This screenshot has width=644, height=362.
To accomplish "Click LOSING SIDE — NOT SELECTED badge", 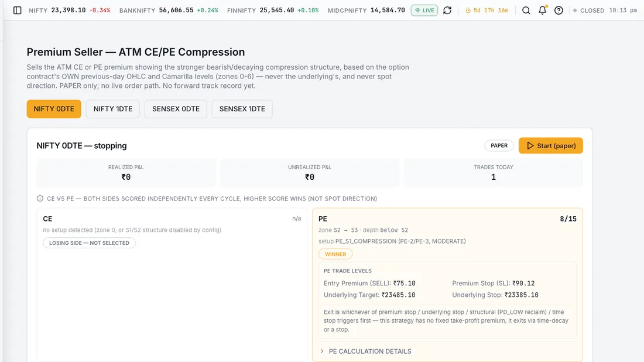I will pyautogui.click(x=89, y=243).
